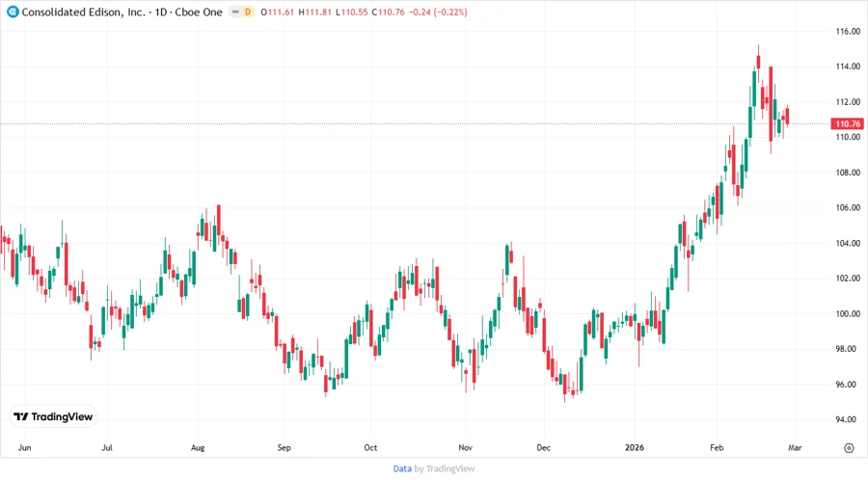Image resolution: width=868 pixels, height=480 pixels.
Task: Click the 2026 label on time axis
Action: pyautogui.click(x=635, y=447)
